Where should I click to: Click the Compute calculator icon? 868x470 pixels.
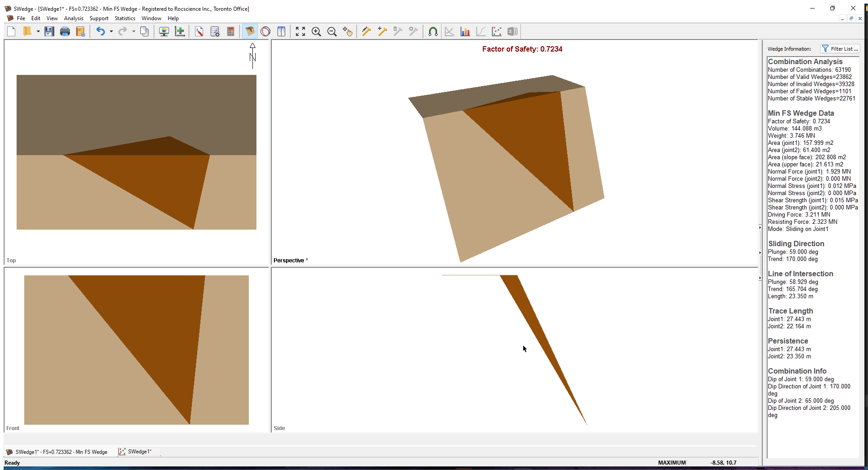(231, 31)
